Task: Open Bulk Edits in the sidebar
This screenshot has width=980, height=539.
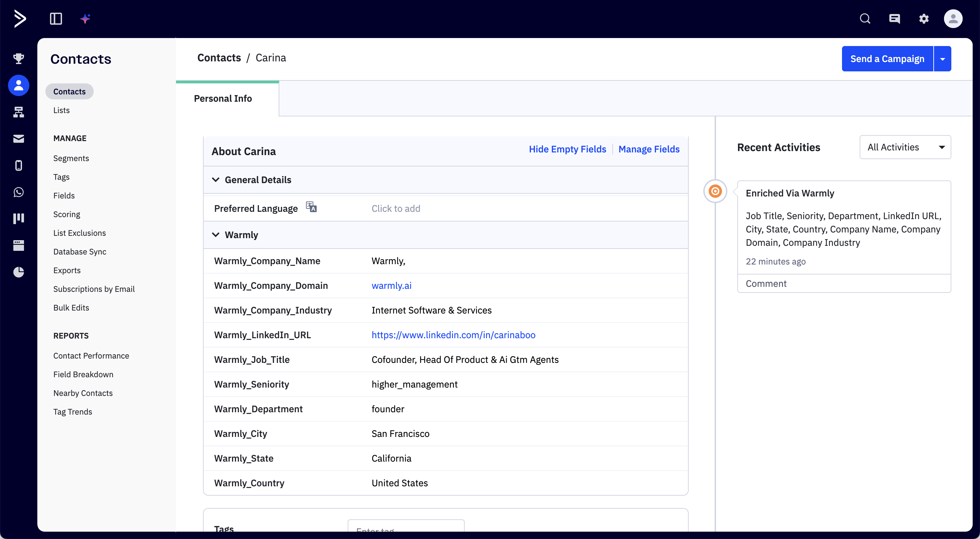Action: (x=71, y=307)
